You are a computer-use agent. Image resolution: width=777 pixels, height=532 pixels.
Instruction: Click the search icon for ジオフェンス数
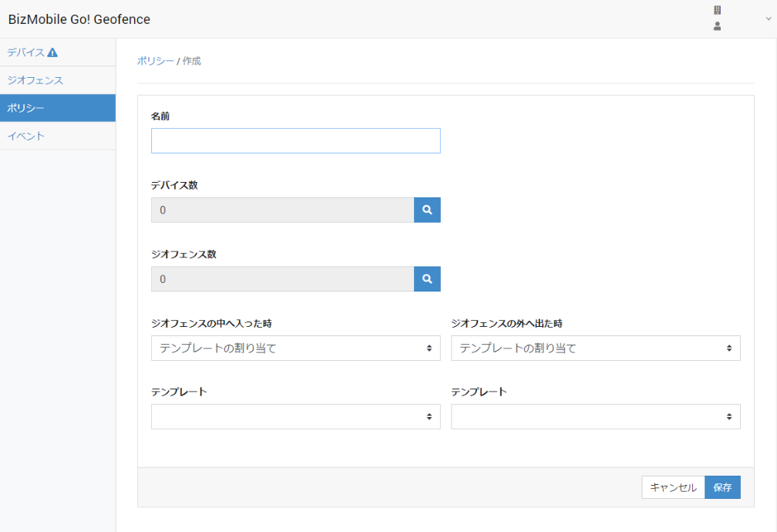coord(427,278)
